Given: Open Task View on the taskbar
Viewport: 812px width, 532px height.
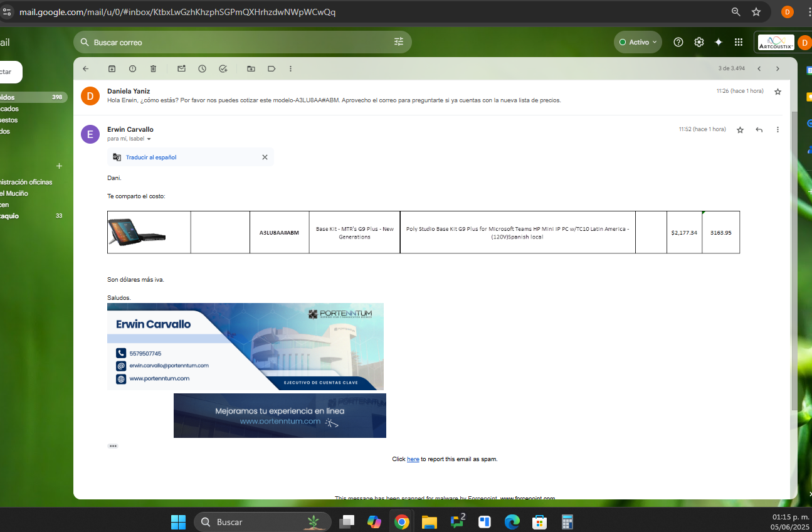Looking at the screenshot, I should 347,521.
